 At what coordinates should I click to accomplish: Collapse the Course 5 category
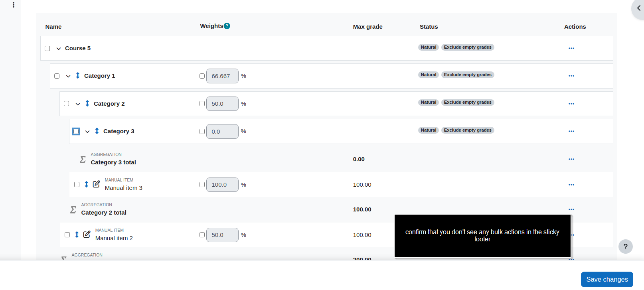pyautogui.click(x=59, y=49)
